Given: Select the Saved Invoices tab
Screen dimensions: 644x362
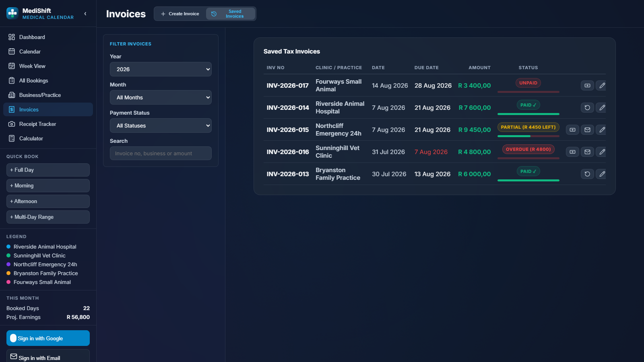Looking at the screenshot, I should pos(231,14).
